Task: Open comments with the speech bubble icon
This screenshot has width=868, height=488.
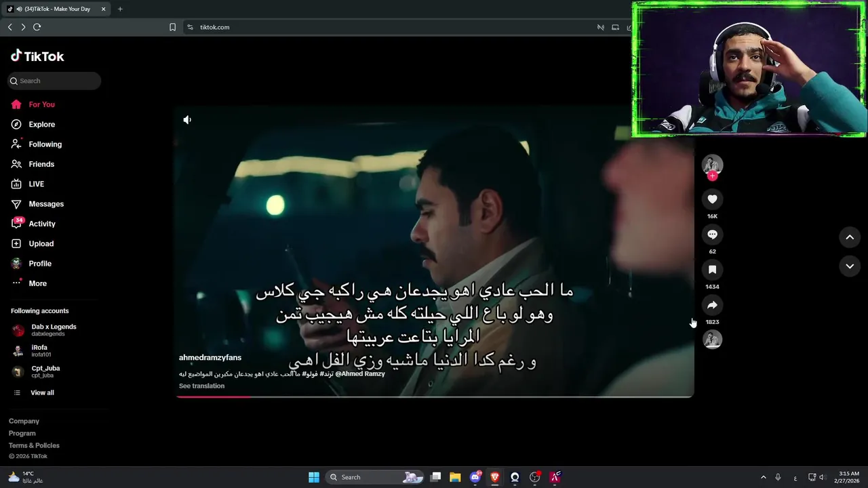Action: (712, 234)
